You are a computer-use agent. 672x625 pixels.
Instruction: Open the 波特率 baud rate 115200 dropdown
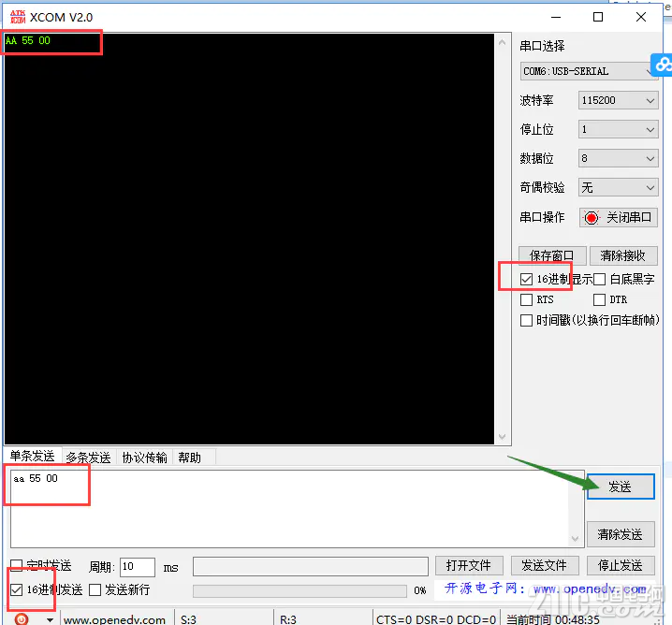click(x=618, y=100)
